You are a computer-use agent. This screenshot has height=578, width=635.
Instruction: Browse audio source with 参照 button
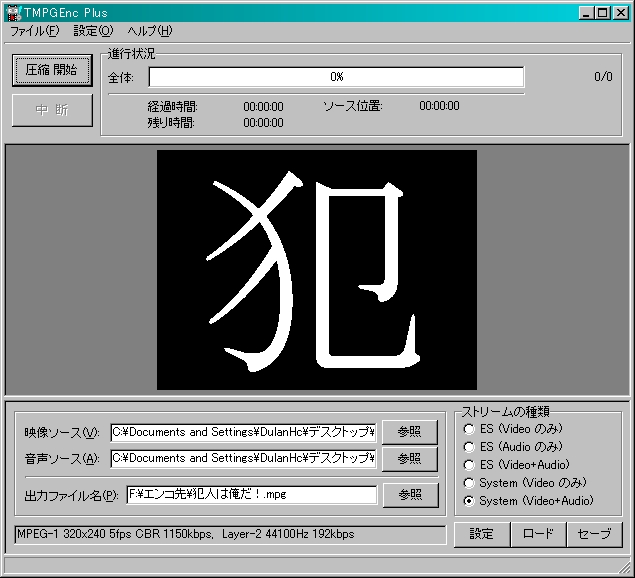tap(410, 459)
